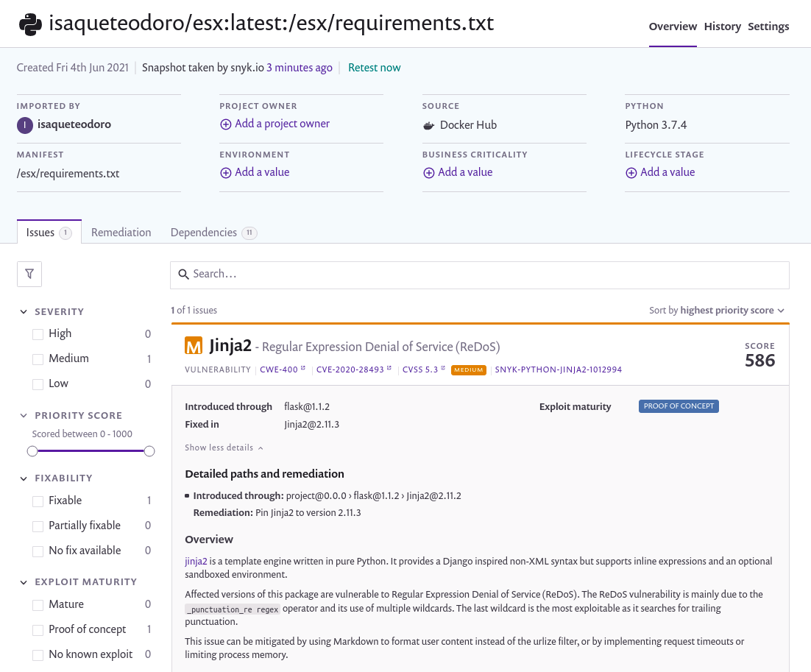Image resolution: width=811 pixels, height=672 pixels.
Task: Open the History tab
Action: tap(722, 26)
